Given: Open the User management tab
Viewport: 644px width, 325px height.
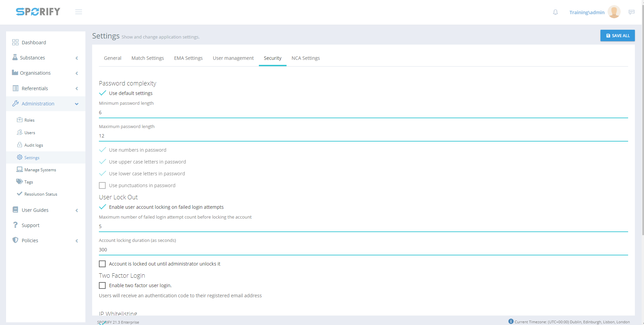Looking at the screenshot, I should 233,58.
